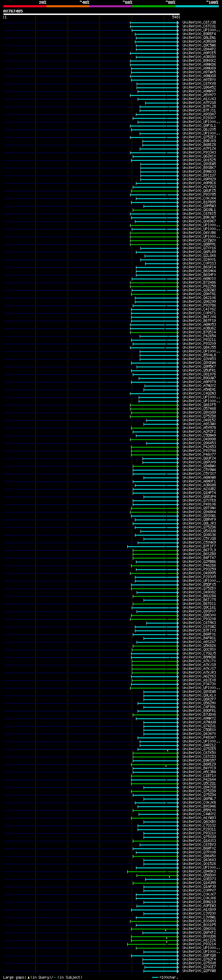Click the purple ~60% legend color bar
222x980 pixels.
[111, 6]
